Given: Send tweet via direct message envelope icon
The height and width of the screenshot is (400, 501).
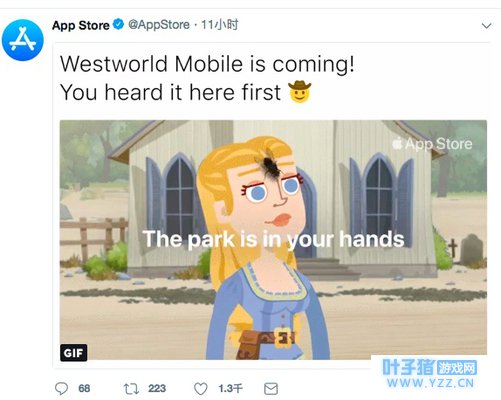Looking at the screenshot, I should click(271, 389).
